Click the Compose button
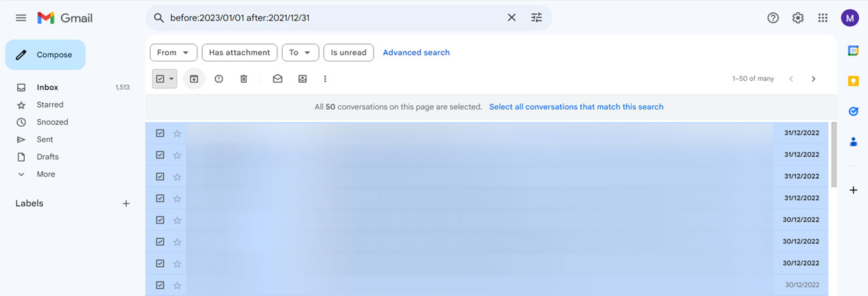This screenshot has width=868, height=296. point(45,55)
